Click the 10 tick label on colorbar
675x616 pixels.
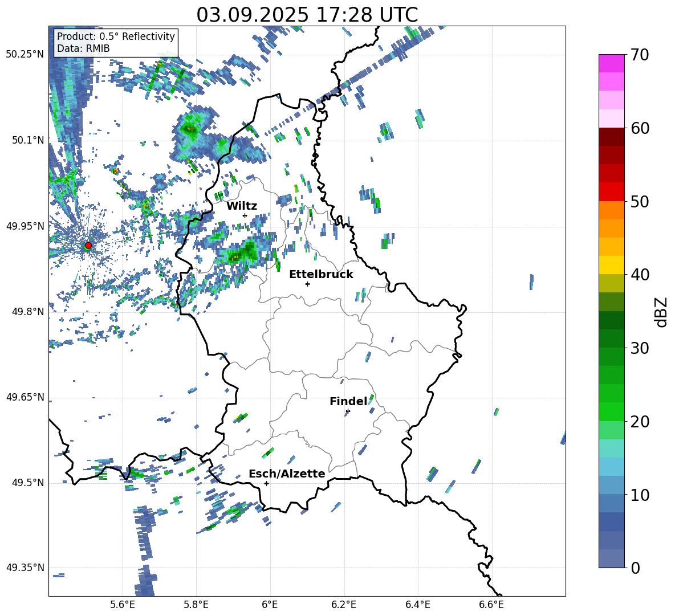[x=640, y=495]
